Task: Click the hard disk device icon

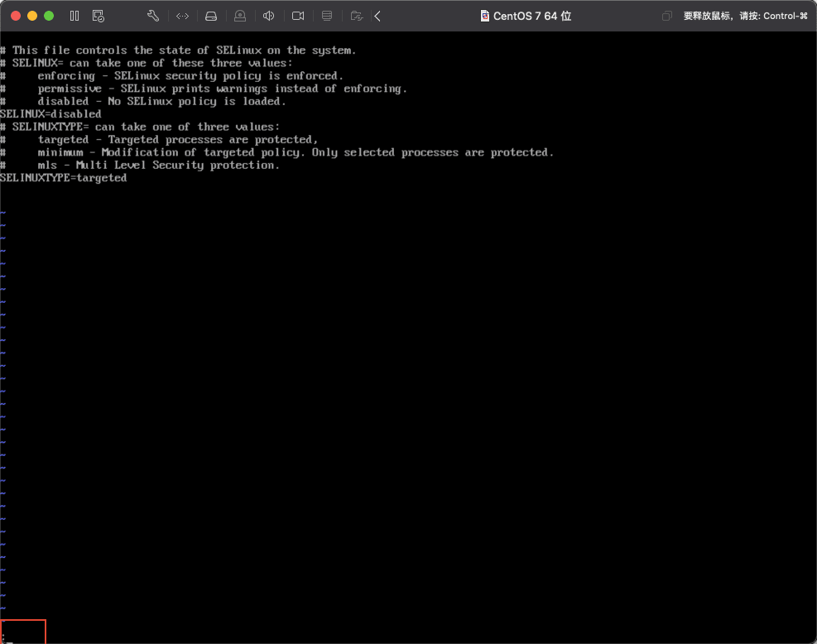Action: point(211,16)
